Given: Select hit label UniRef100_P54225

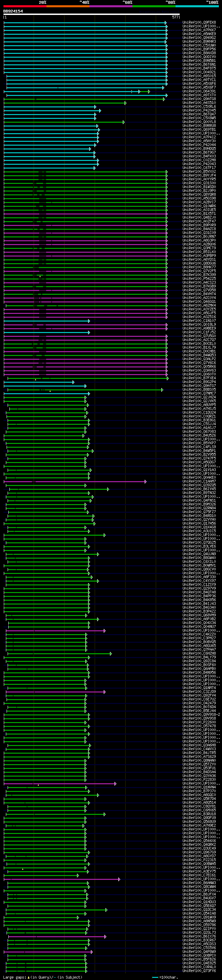Looking at the screenshot, I should click(199, 278).
